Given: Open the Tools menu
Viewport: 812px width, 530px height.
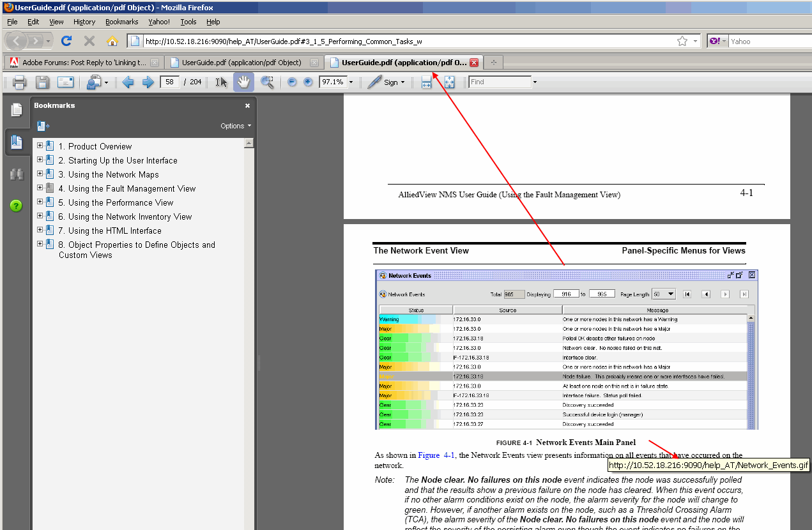Looking at the screenshot, I should 188,22.
